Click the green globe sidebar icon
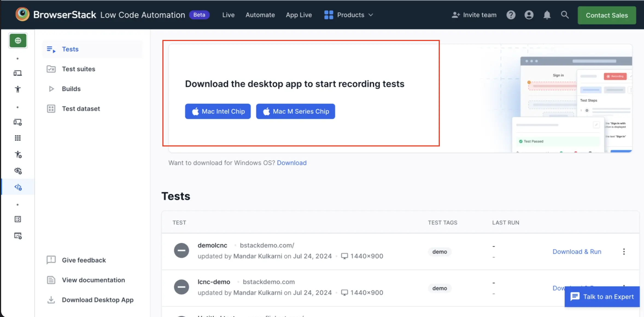644x317 pixels. click(x=18, y=41)
